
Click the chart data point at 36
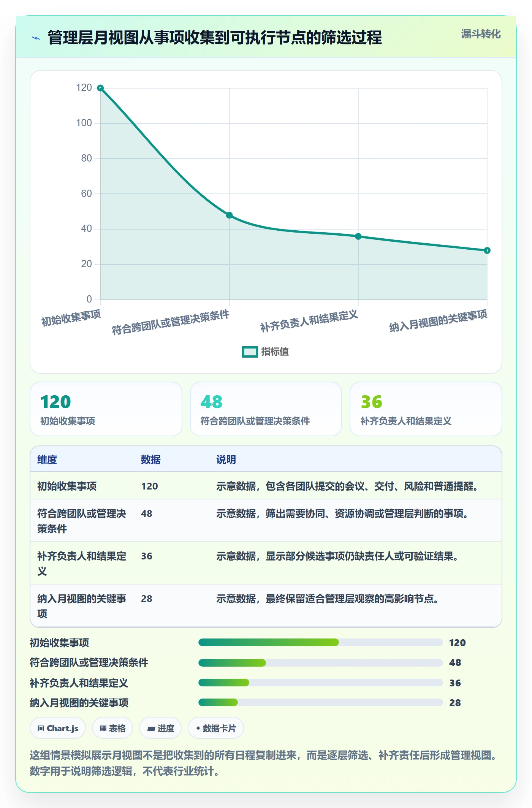pyautogui.click(x=358, y=236)
